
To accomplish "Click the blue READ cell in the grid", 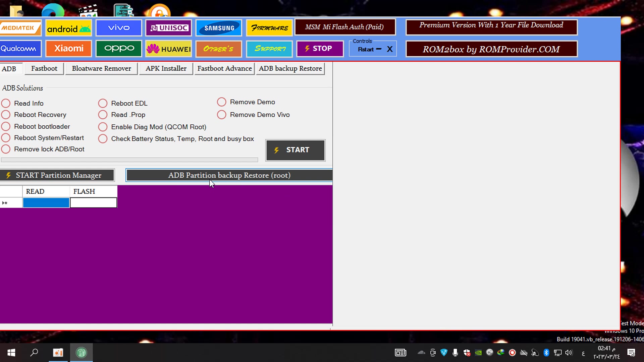I will tap(46, 203).
